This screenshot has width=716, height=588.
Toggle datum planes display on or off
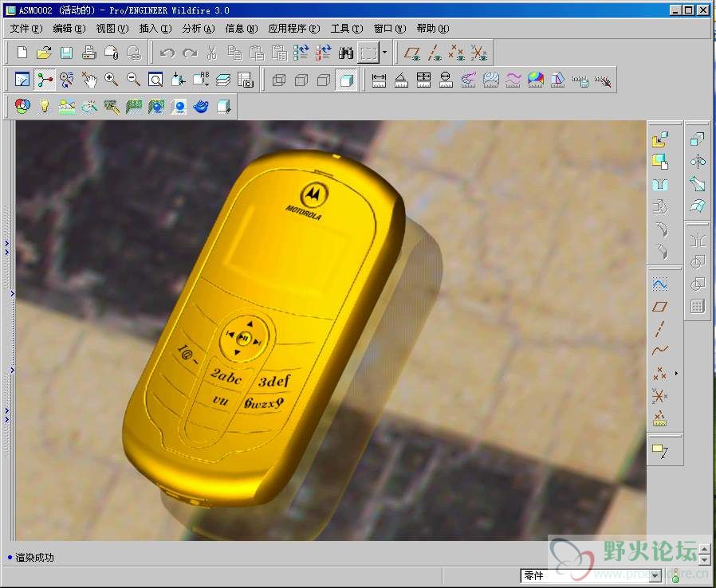tap(412, 53)
